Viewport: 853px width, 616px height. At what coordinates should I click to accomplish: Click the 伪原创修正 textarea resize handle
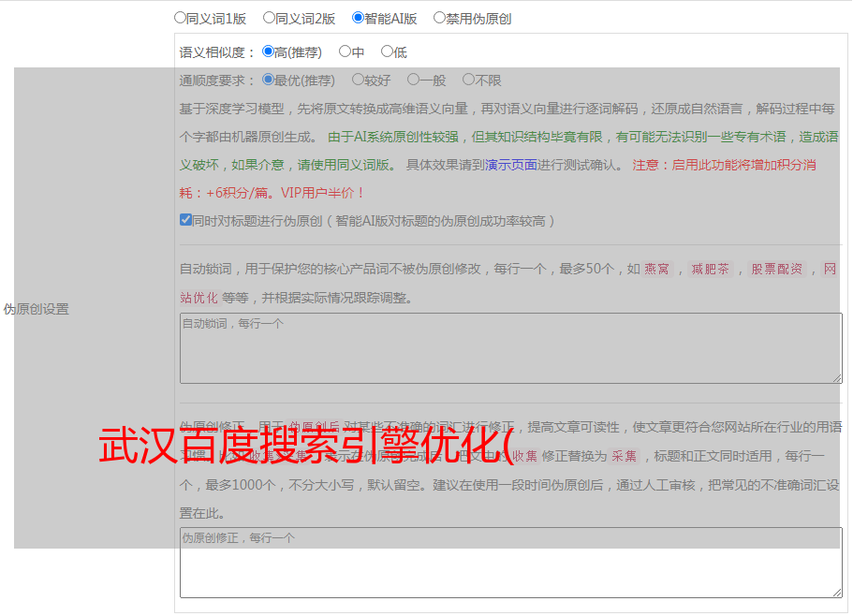pos(837,593)
